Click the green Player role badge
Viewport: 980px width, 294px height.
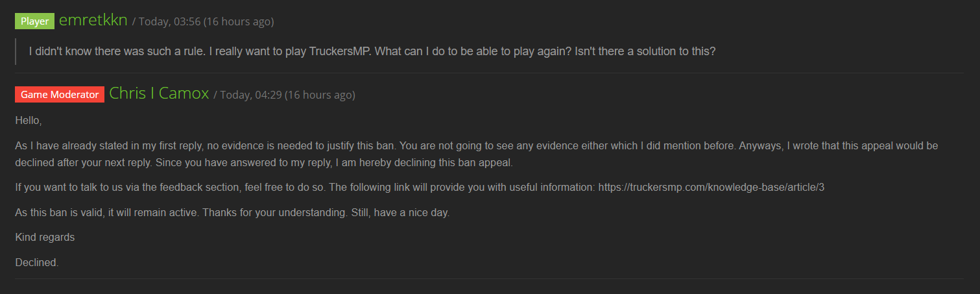click(34, 21)
